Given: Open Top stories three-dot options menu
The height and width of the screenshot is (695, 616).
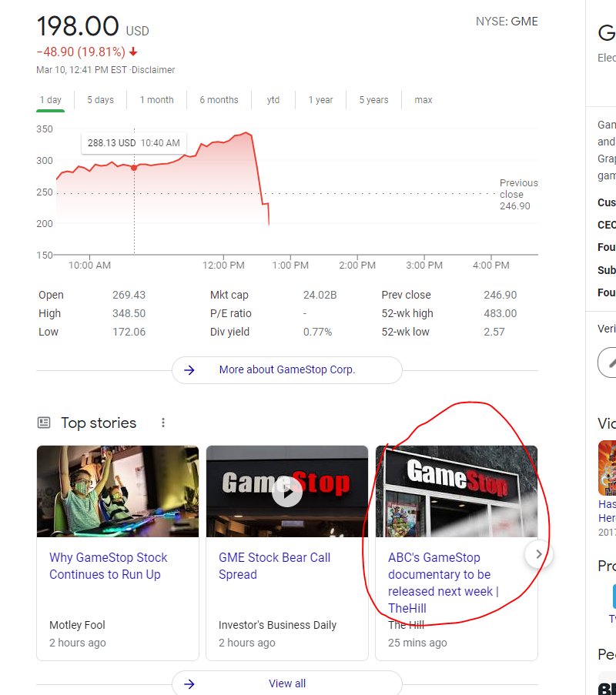Looking at the screenshot, I should click(x=163, y=423).
